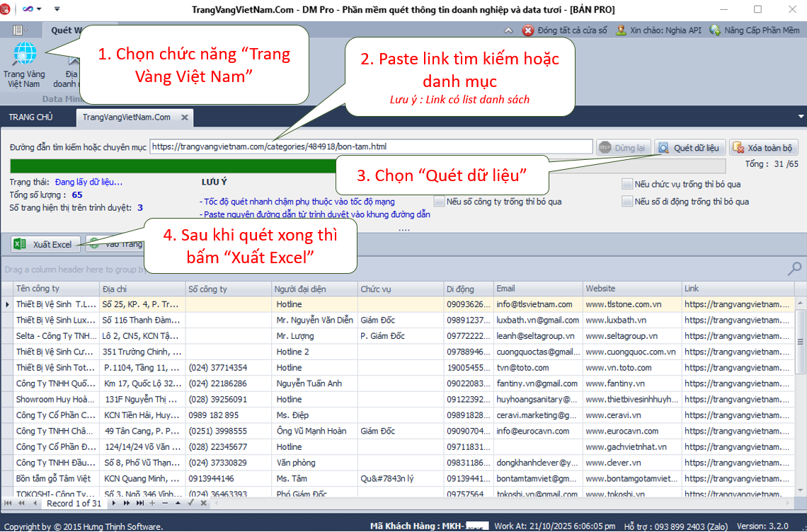Viewport: 807px width, 532px height.
Task: Sort by the Email column header
Action: point(537,289)
